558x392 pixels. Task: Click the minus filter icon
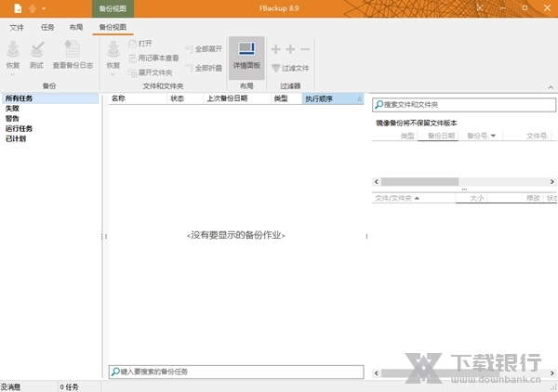coord(305,49)
